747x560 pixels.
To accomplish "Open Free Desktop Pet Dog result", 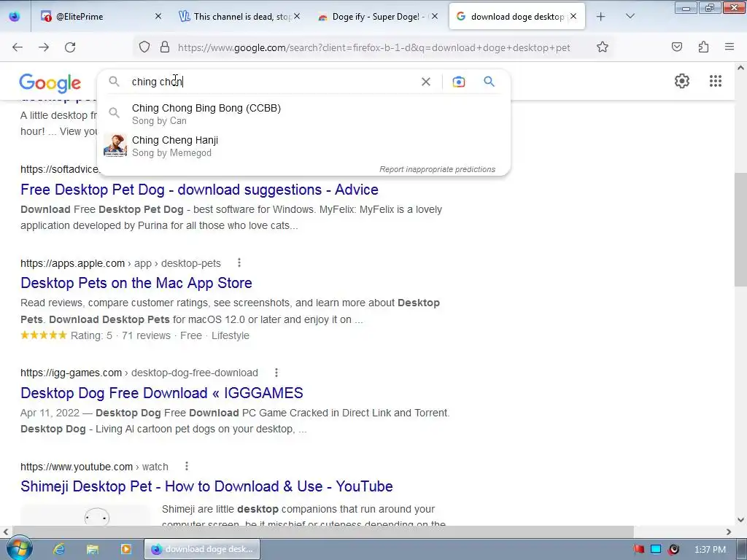I will [199, 190].
